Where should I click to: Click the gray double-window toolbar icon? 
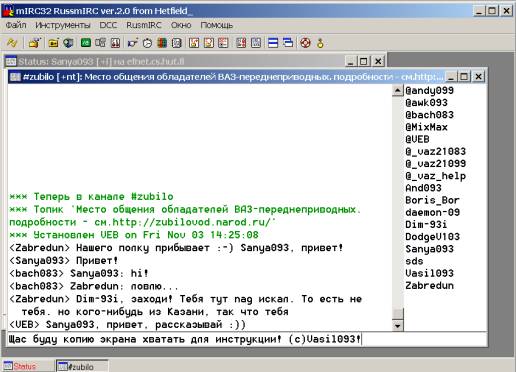(100, 43)
